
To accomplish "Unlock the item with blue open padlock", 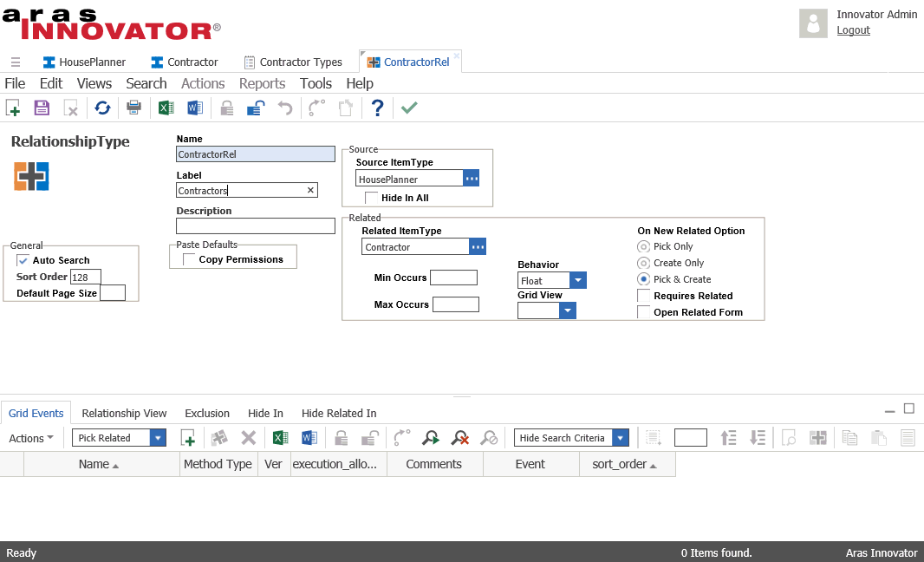I will (x=256, y=108).
